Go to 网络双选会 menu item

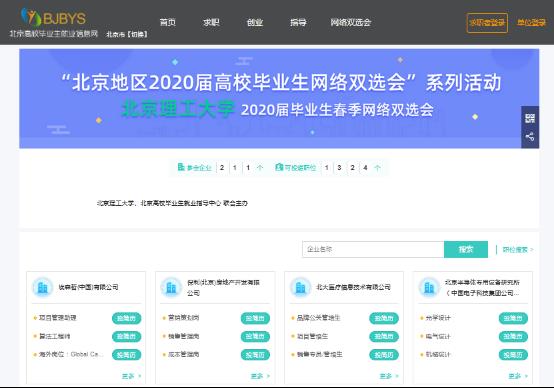(x=350, y=23)
